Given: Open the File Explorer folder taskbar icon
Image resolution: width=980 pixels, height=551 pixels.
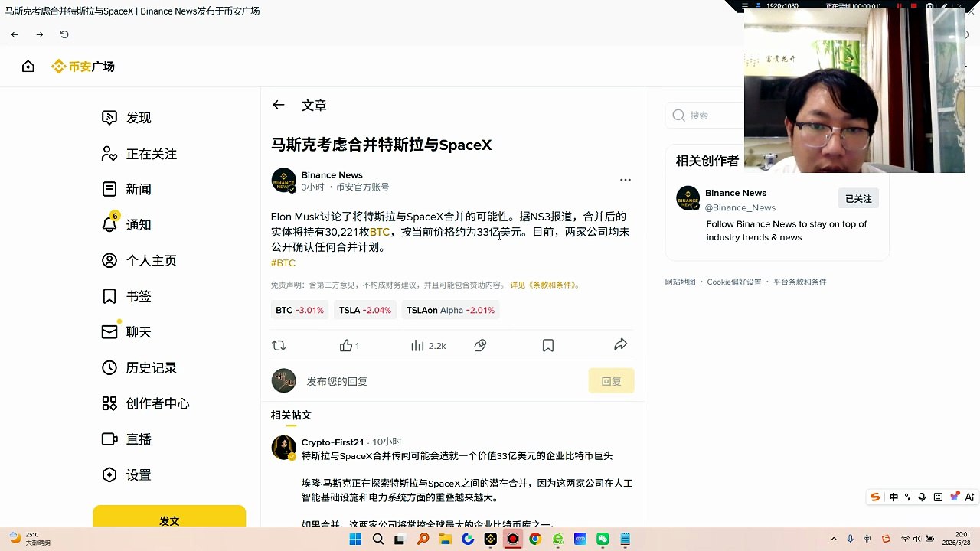Looking at the screenshot, I should 445,539.
